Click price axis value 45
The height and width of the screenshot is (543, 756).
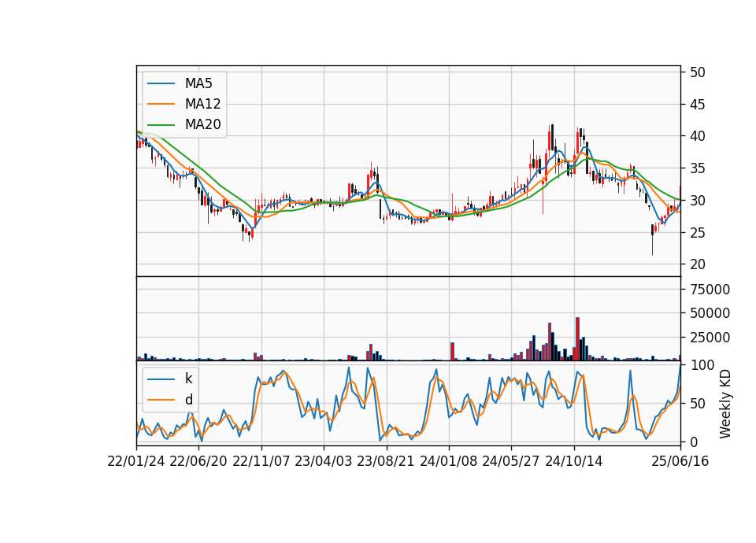(x=698, y=104)
